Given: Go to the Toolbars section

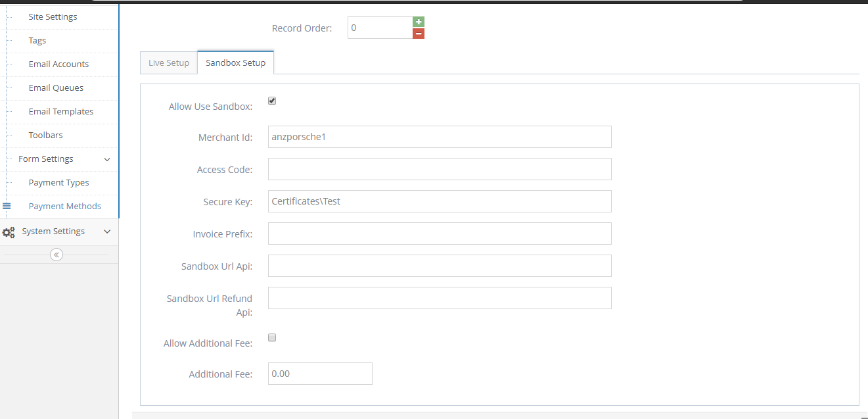Looking at the screenshot, I should 45,135.
